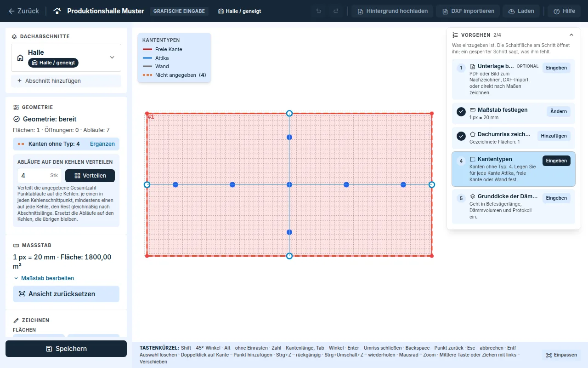
Task: Open Hintergrund hochladen
Action: click(392, 11)
